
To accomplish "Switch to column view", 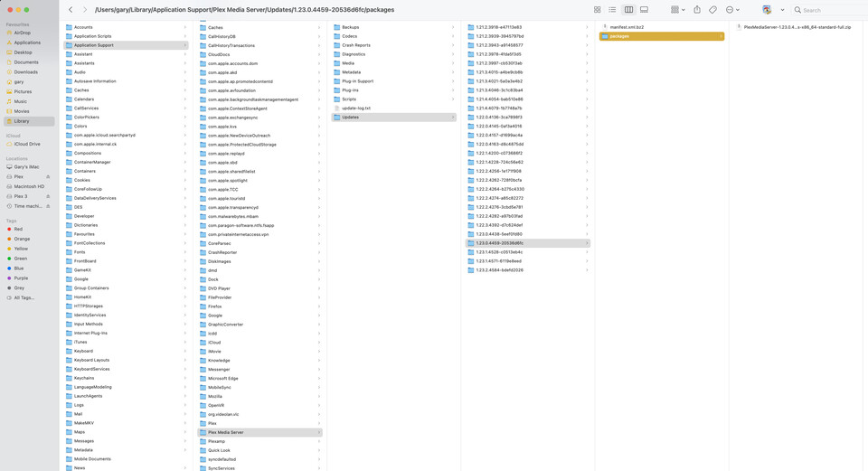I will pyautogui.click(x=629, y=9).
